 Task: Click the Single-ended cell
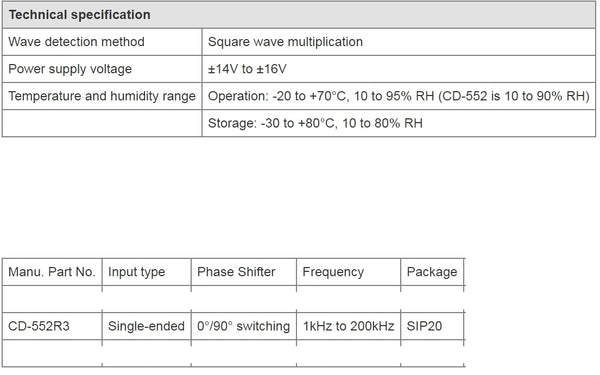146,326
